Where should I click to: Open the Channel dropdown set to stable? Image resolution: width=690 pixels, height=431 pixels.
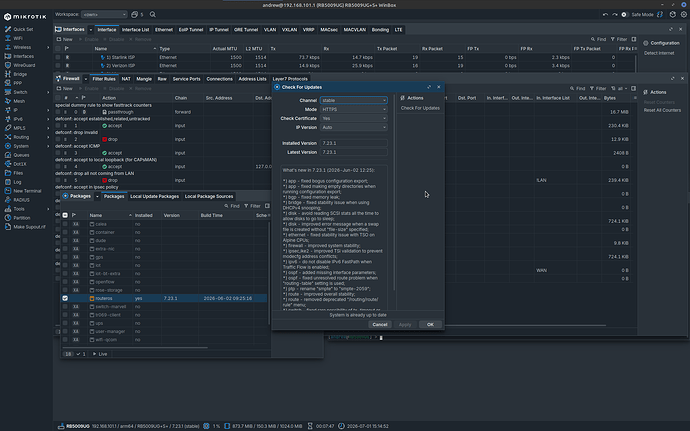tap(354, 100)
